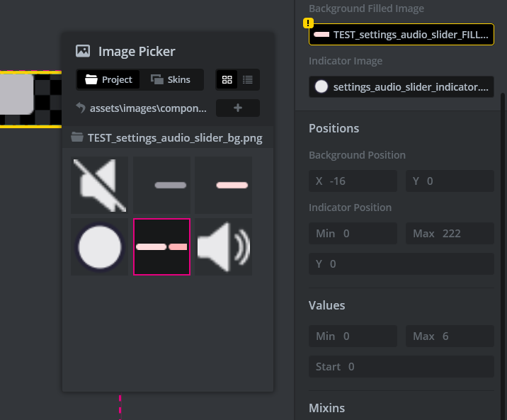Open the Background Filled Image field
Screen dimensions: 507x420
401,34
